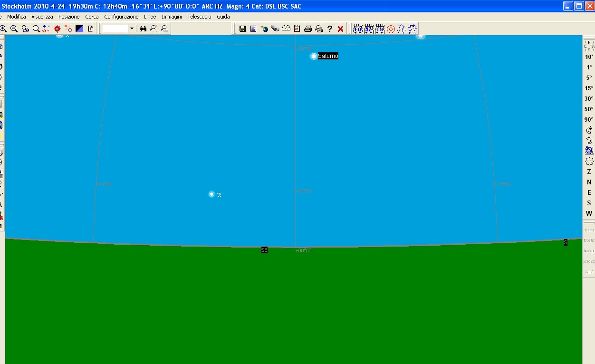Set field of view to 30°
The width and height of the screenshot is (595, 364).
[x=589, y=99]
